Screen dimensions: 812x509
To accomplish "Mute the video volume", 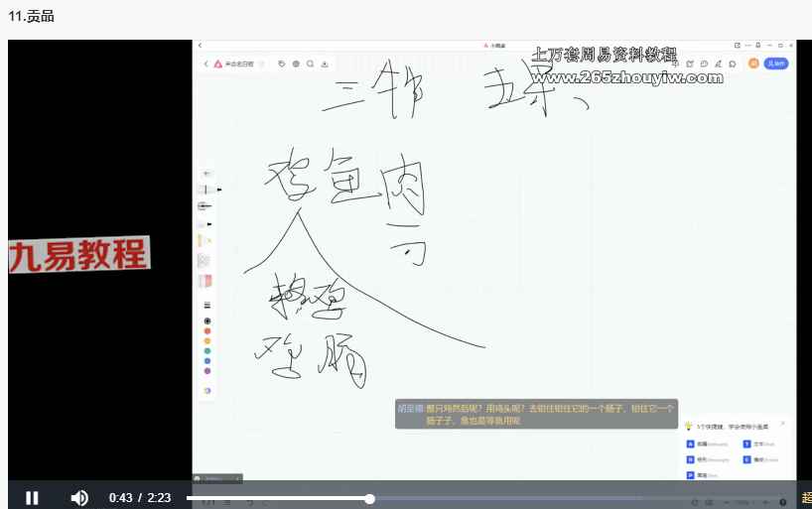I will point(79,498).
